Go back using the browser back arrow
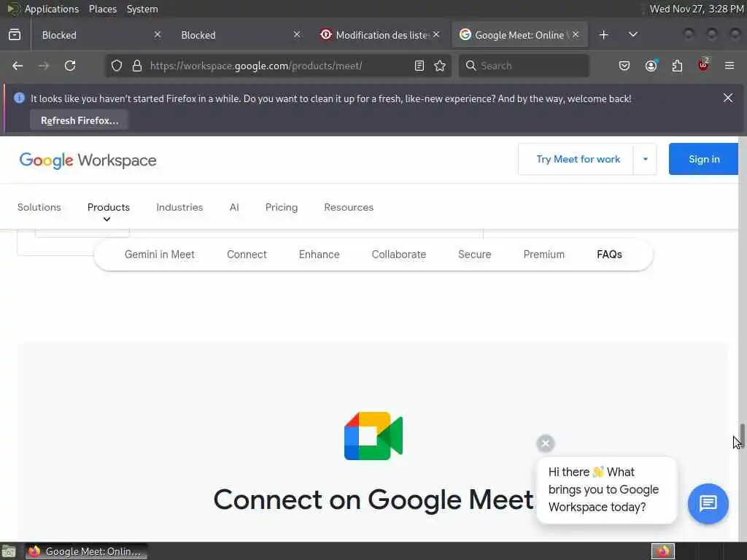Screen dimensions: 747x560 coord(18,66)
